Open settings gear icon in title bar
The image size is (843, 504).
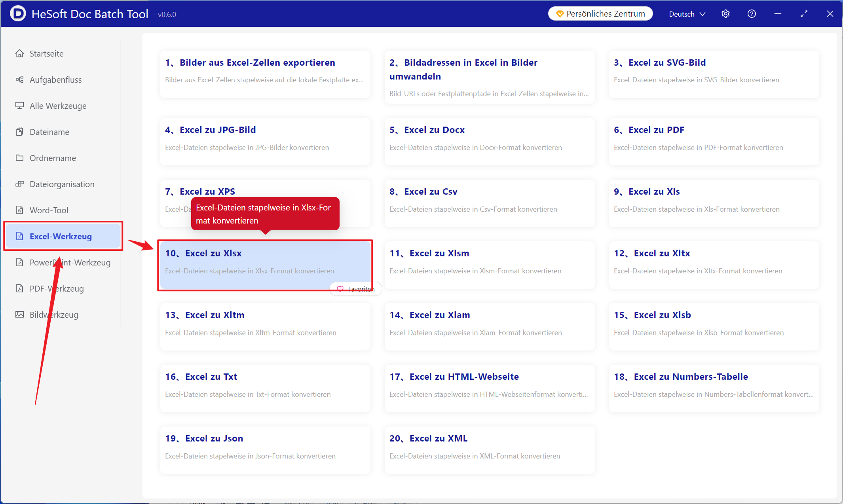tap(725, 14)
